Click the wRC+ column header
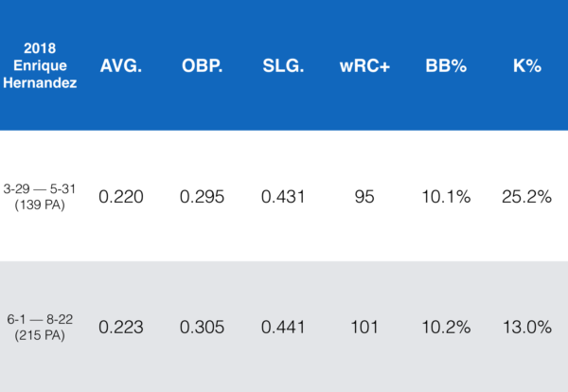Image resolution: width=568 pixels, height=392 pixels. click(363, 65)
